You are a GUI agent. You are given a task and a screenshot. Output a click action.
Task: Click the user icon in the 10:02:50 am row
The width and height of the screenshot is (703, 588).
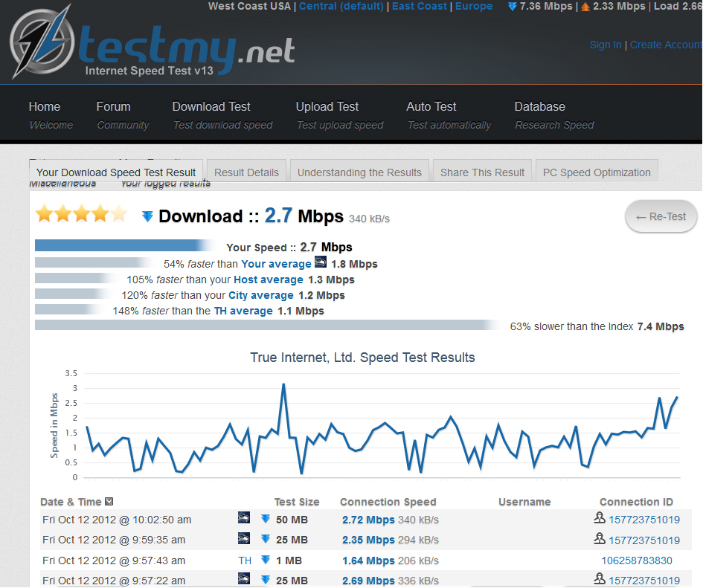pyautogui.click(x=600, y=518)
